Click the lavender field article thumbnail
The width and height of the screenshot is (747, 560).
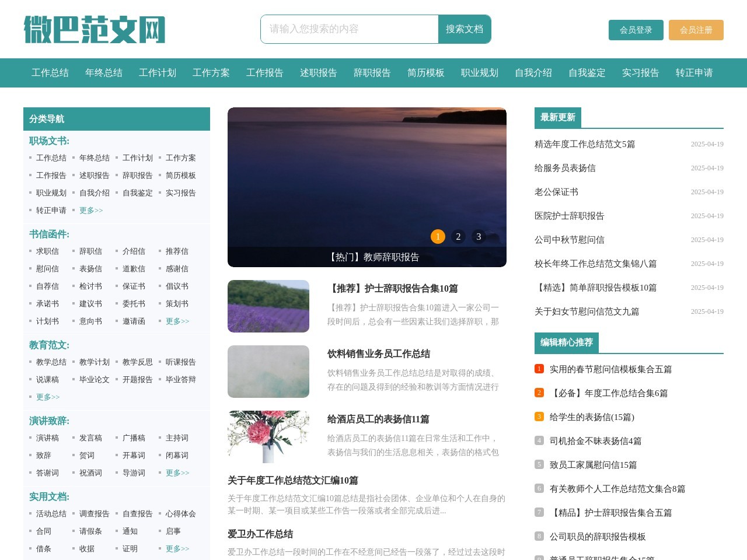click(268, 306)
